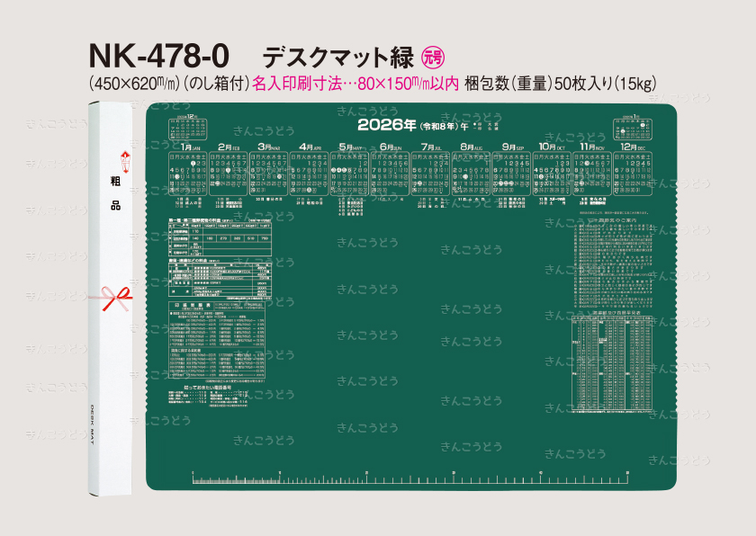
Task: Click the title デスクマット緑
Action: click(337, 58)
